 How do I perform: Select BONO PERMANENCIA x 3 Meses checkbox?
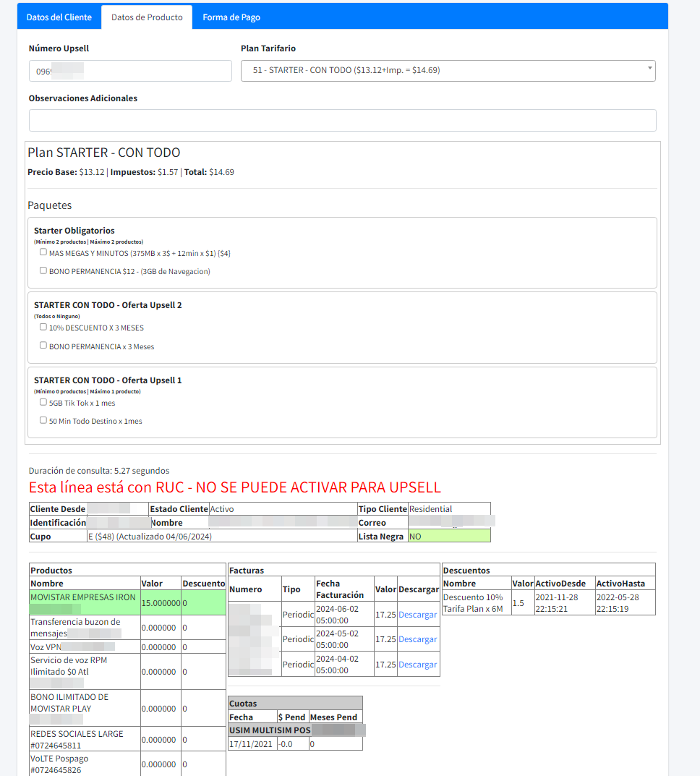coord(43,346)
